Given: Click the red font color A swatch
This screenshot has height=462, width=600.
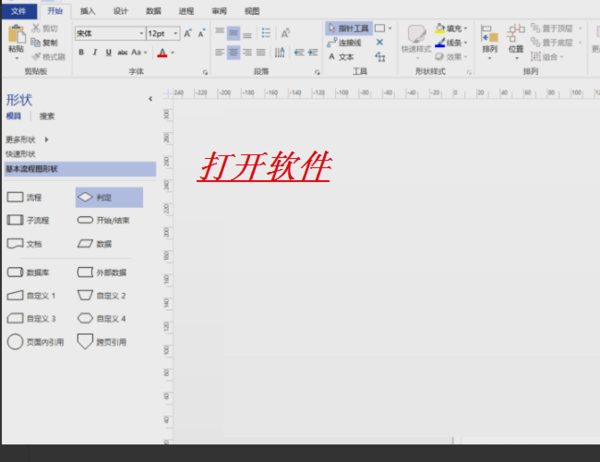Looking at the screenshot, I should point(162,52).
